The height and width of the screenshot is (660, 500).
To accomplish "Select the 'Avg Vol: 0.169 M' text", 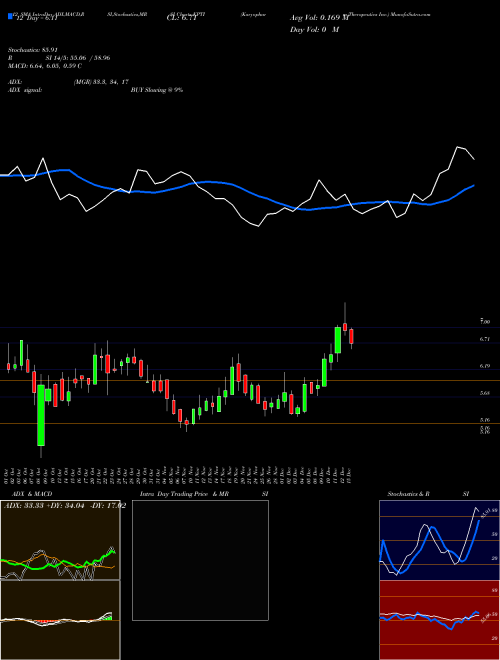I will tap(319, 18).
